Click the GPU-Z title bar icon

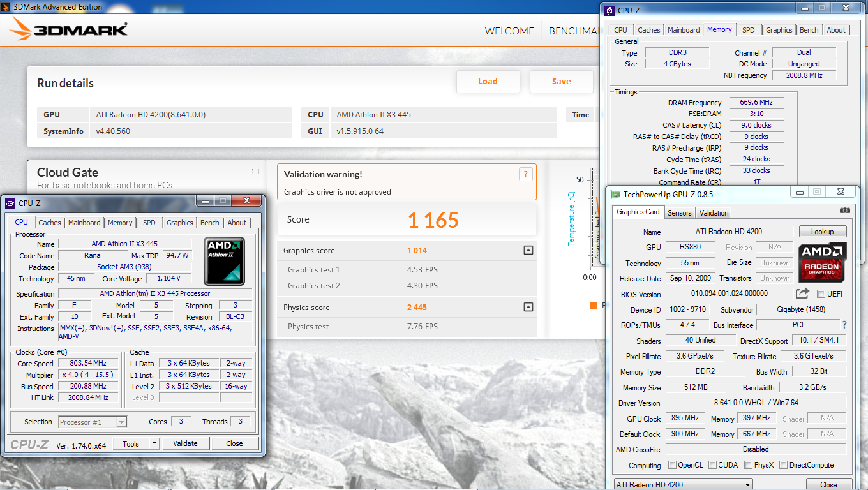[615, 195]
